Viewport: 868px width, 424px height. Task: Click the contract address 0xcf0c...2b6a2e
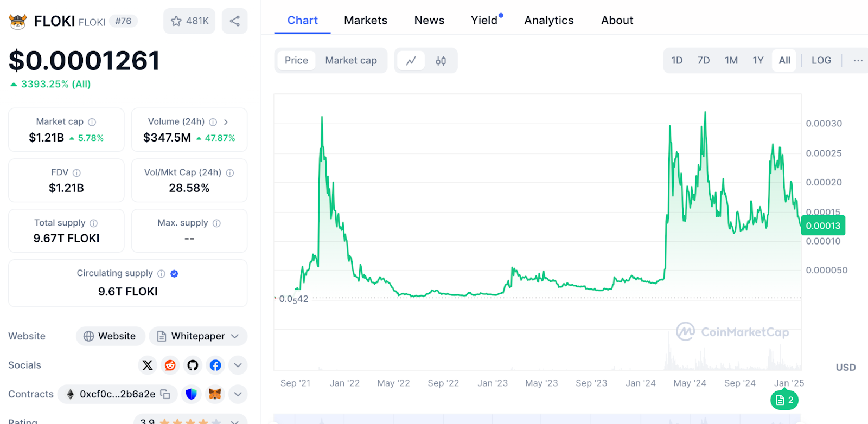pyautogui.click(x=117, y=394)
